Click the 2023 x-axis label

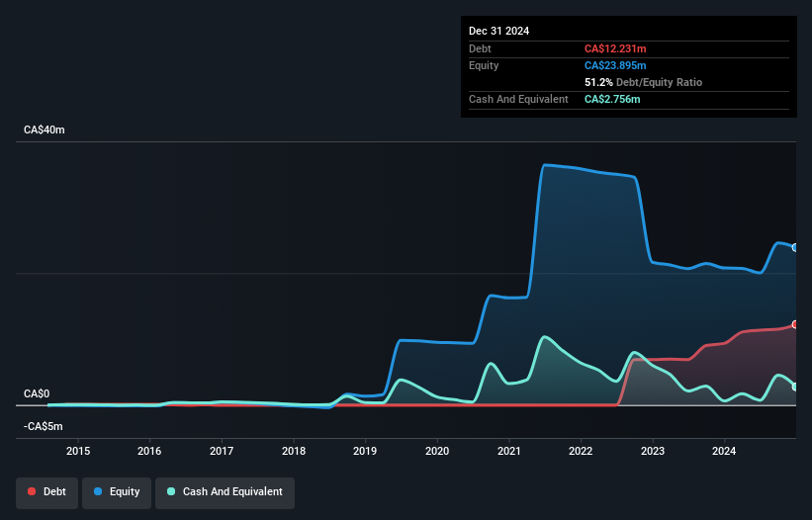pos(653,451)
